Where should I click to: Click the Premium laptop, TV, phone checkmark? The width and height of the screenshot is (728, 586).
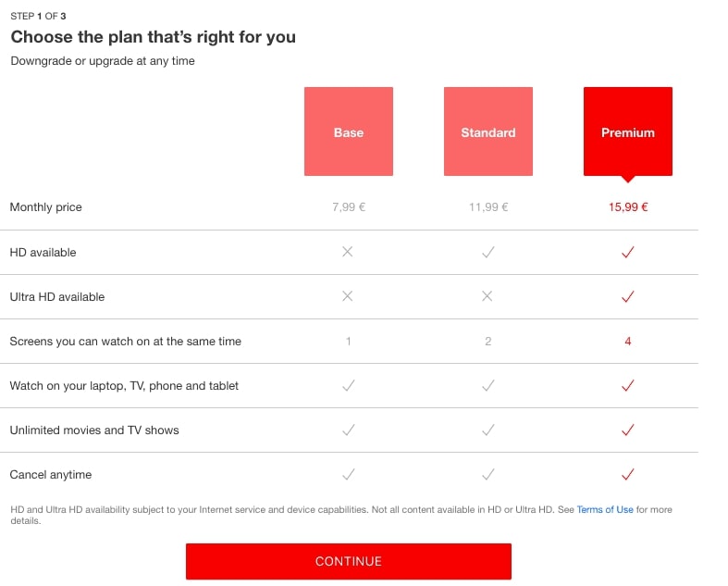click(628, 386)
